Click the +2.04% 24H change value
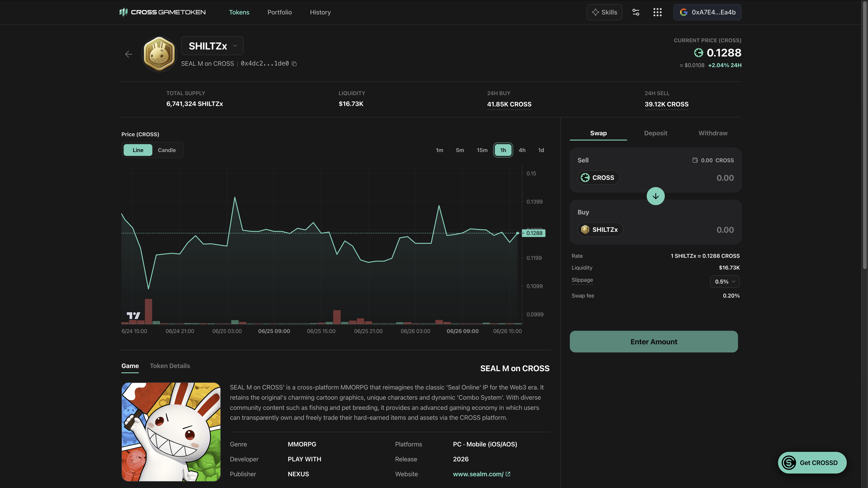The height and width of the screenshot is (488, 868). (x=725, y=65)
